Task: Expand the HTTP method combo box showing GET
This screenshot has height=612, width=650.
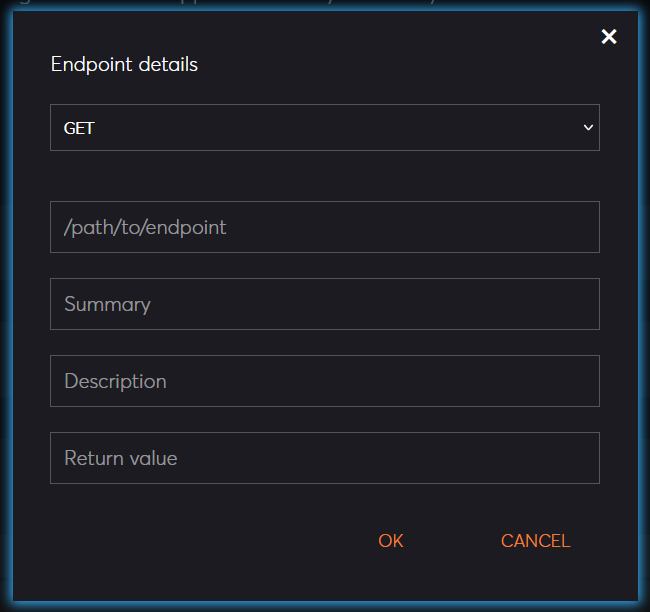Action: point(324,128)
